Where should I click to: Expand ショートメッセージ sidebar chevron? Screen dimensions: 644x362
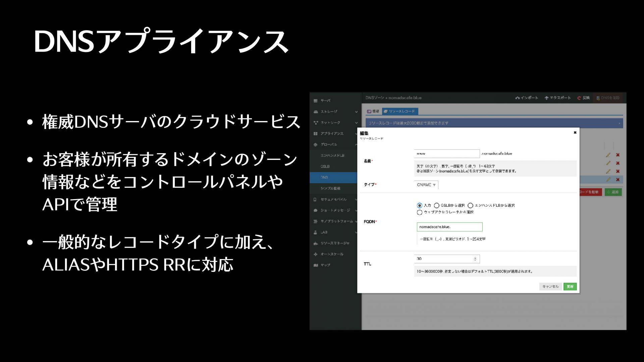tap(356, 210)
